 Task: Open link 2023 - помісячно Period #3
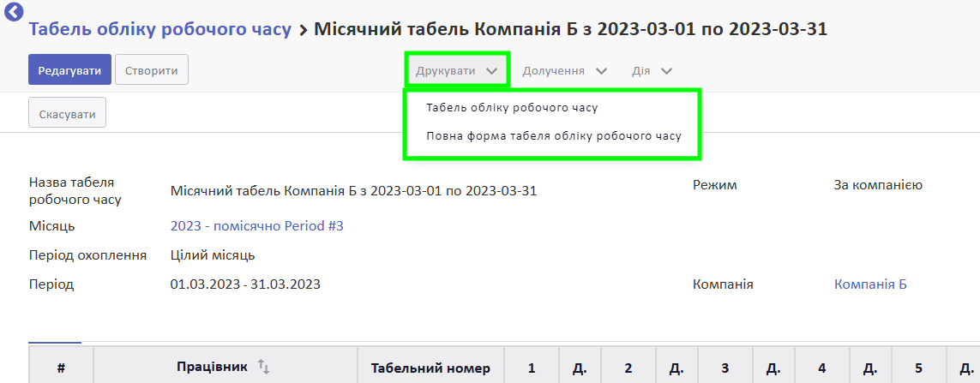point(257,226)
